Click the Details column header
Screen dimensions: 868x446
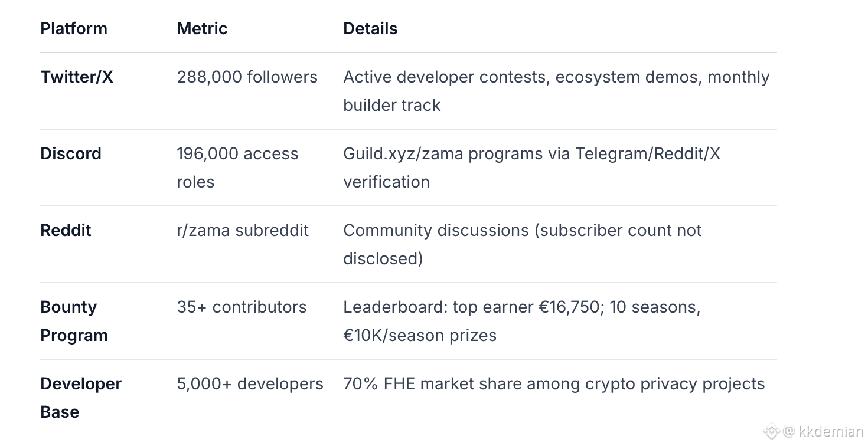click(370, 28)
